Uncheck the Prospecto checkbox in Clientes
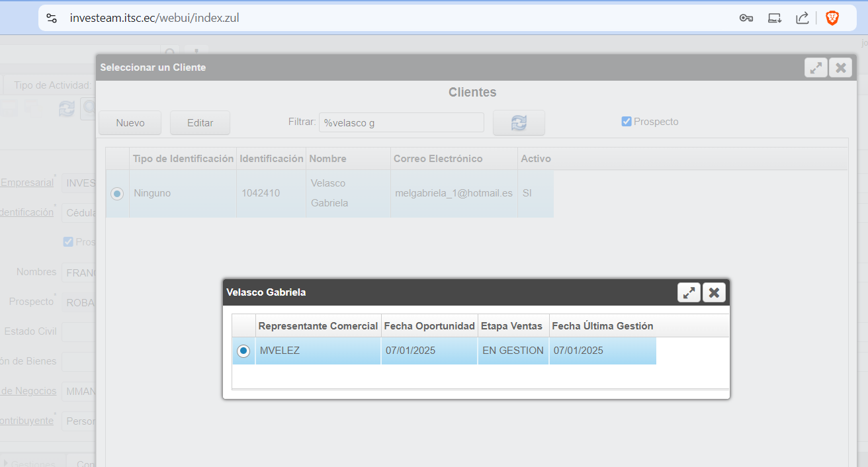The image size is (868, 467). coord(627,122)
